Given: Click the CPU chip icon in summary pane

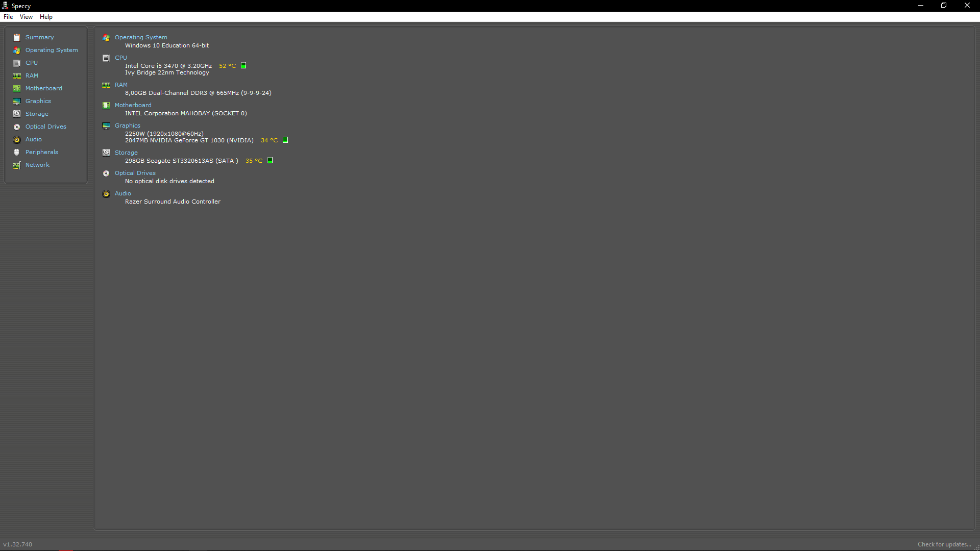Looking at the screenshot, I should click(106, 58).
